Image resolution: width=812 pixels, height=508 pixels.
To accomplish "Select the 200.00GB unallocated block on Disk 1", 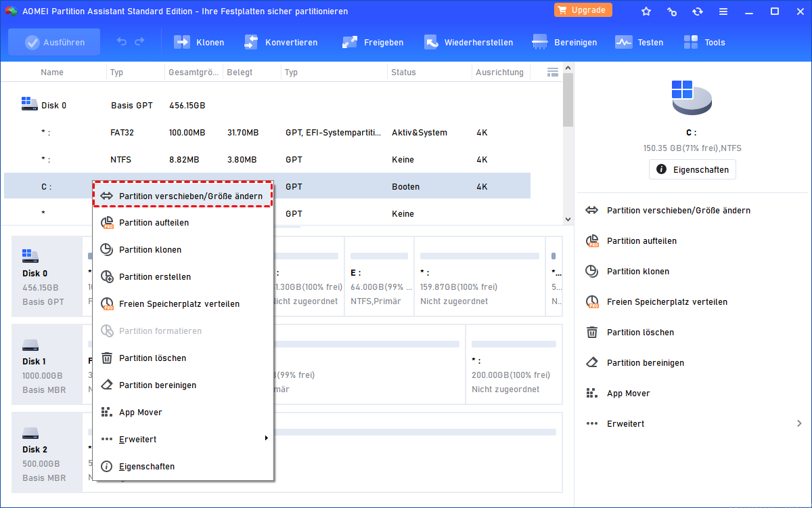I will click(514, 363).
